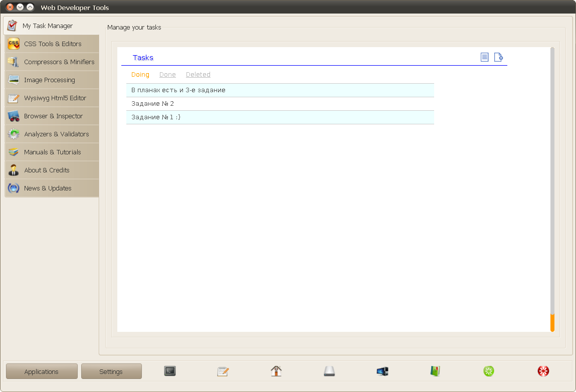The width and height of the screenshot is (576, 392).
Task: Click the notepad with pencil icon
Action: (223, 371)
